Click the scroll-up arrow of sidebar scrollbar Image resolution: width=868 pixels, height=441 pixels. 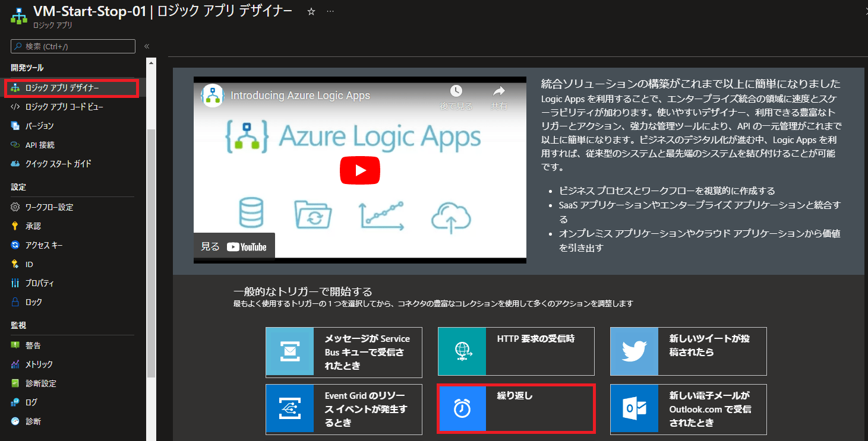(x=151, y=62)
